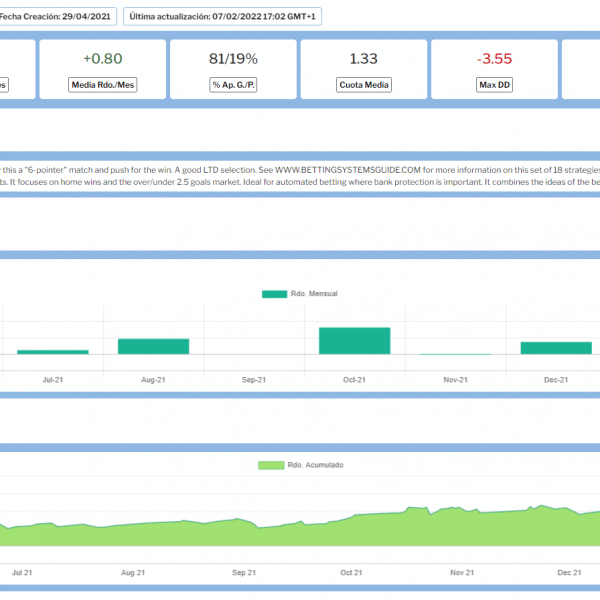Click the Cuota Media label
The width and height of the screenshot is (600, 600).
[x=364, y=85]
